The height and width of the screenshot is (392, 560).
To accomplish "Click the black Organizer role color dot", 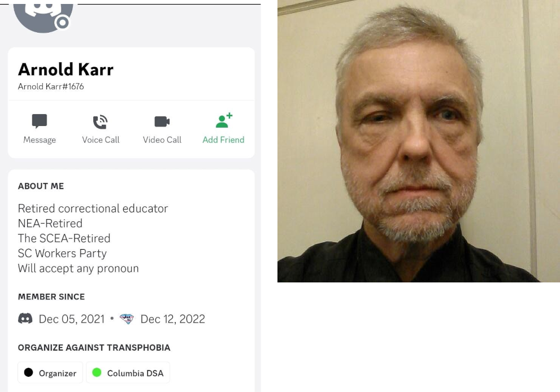I will point(29,372).
